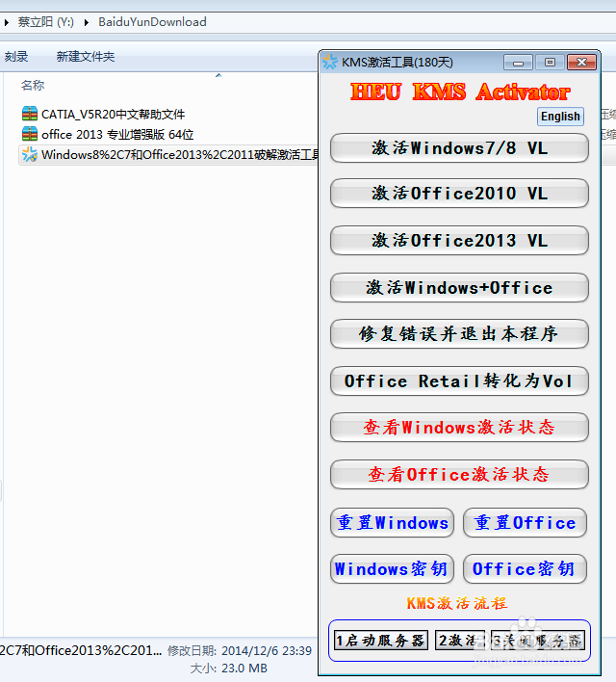Expand breadcrumb arrow before BaiduYunDownload
Image resolution: width=616 pixels, height=682 pixels.
86,22
